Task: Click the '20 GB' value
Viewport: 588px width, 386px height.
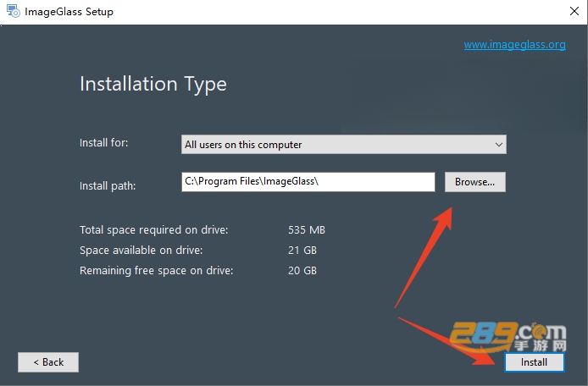Action: [x=302, y=270]
